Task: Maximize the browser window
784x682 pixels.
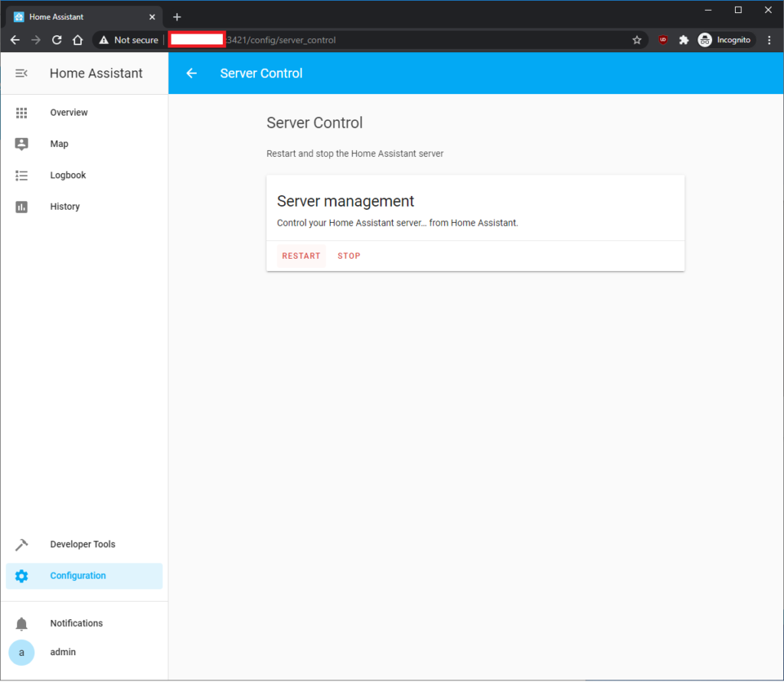Action: click(738, 10)
